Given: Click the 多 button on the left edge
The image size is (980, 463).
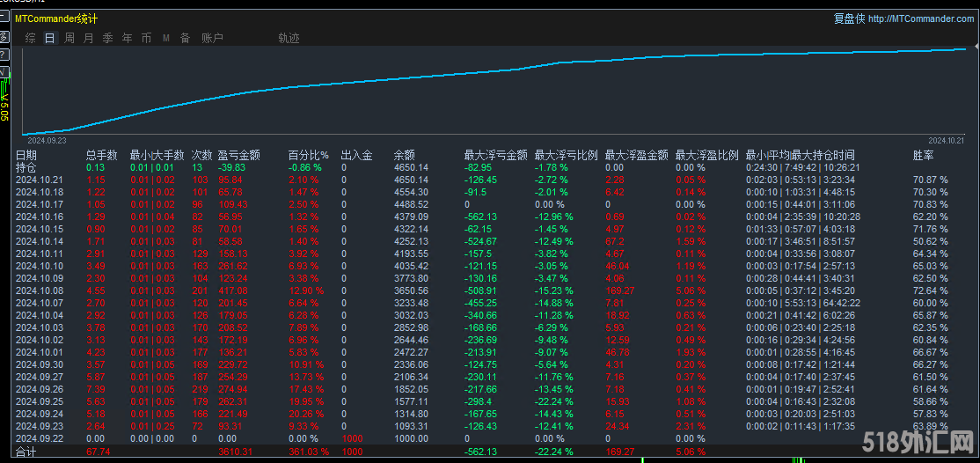Looking at the screenshot, I should pyautogui.click(x=4, y=37).
